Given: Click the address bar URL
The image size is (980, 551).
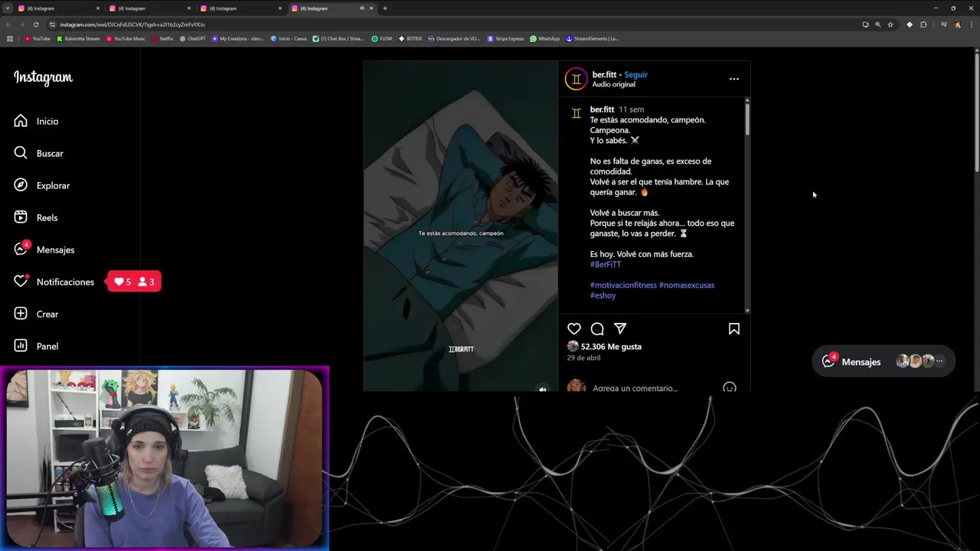Looking at the screenshot, I should (132, 24).
